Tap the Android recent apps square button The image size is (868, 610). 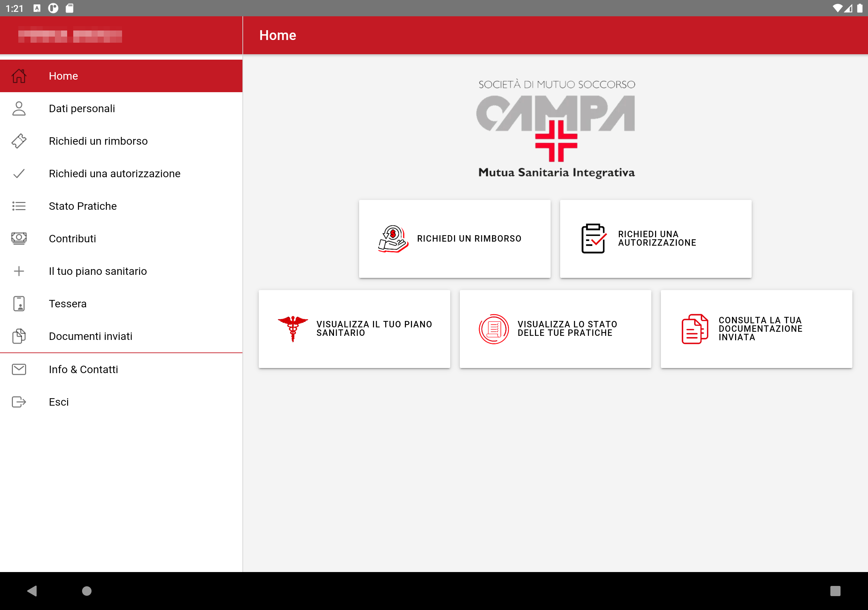pos(835,591)
